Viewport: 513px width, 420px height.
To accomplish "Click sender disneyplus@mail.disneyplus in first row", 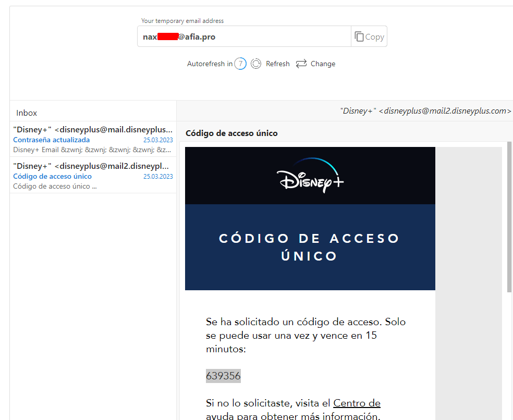I will 93,130.
